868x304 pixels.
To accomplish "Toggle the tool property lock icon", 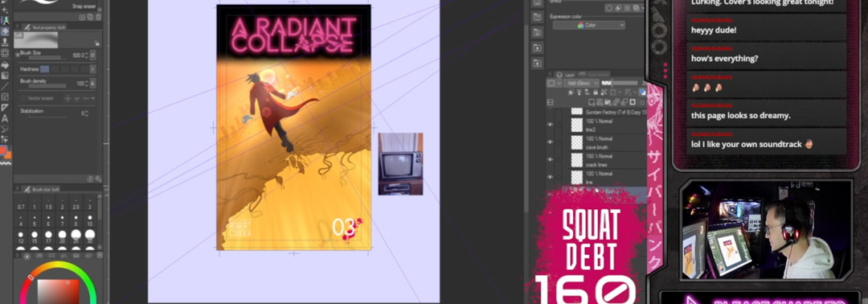I will coord(97,43).
